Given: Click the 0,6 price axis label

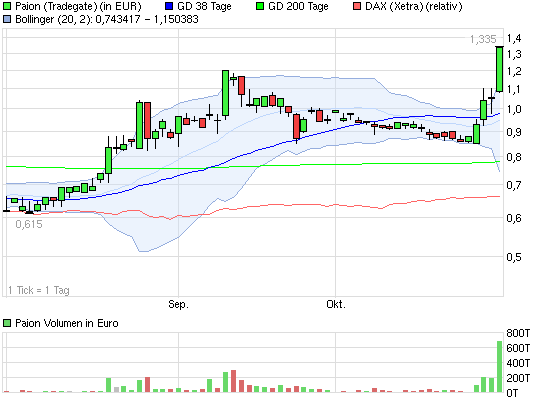Looking at the screenshot, I should tap(514, 218).
